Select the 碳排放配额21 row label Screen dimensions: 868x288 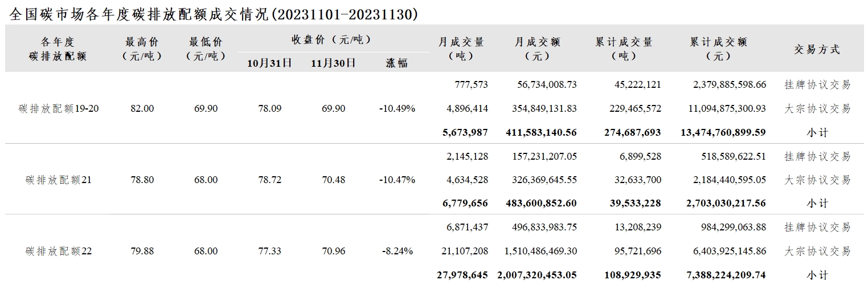59,180
